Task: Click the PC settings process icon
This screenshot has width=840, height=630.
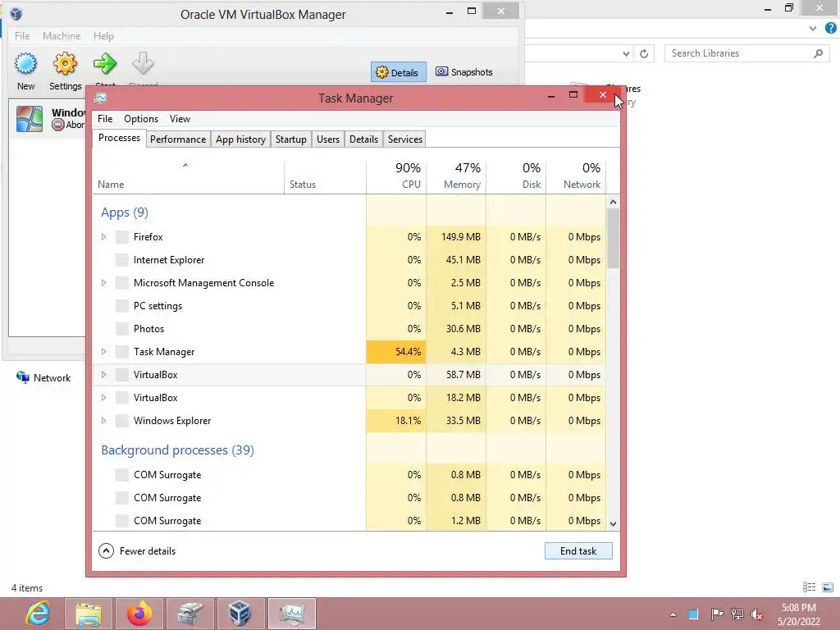Action: (122, 306)
